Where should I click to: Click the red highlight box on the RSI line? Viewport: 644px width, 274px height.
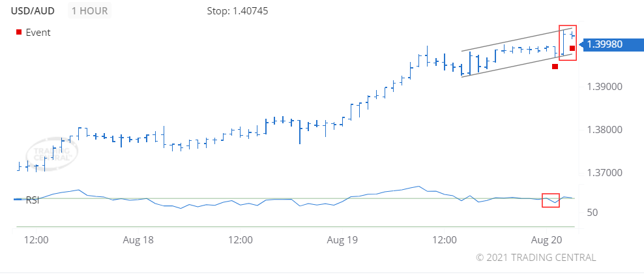551,200
